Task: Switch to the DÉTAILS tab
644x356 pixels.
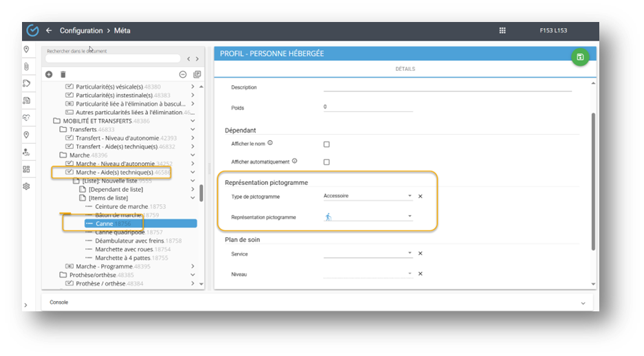Action: tap(405, 69)
